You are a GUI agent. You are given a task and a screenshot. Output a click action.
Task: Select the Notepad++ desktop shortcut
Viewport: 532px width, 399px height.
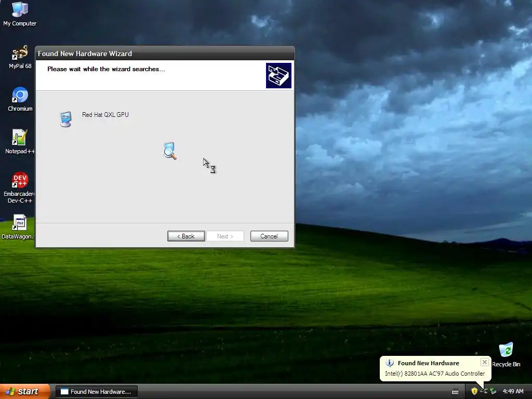tap(19, 141)
